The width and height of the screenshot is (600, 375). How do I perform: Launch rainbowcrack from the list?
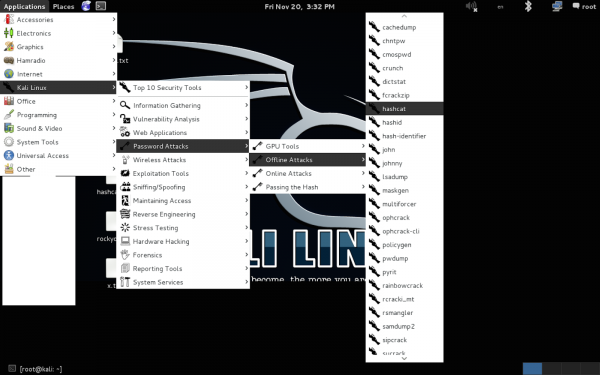404,285
